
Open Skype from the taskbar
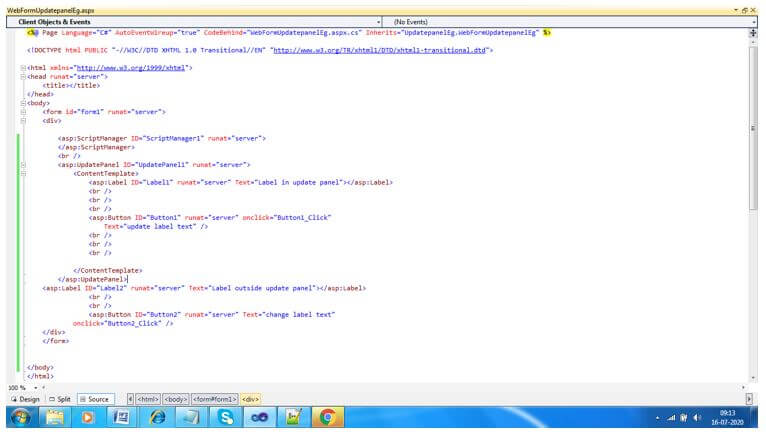pos(225,417)
